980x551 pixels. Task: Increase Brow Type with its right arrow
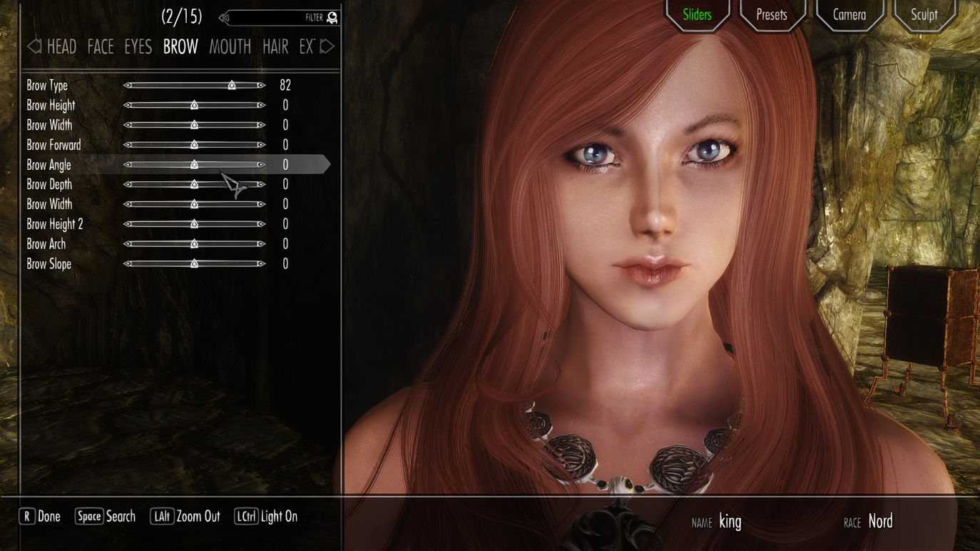tap(261, 86)
